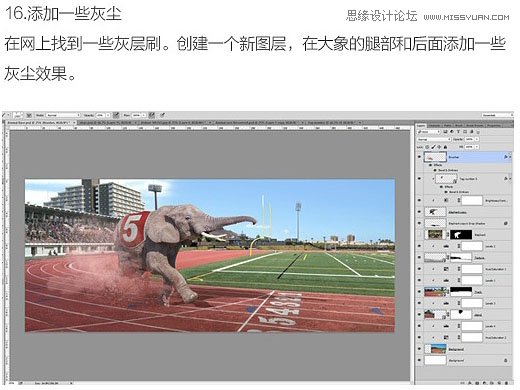Click lock transparent pixels icon
The image size is (520, 390).
pos(427,147)
